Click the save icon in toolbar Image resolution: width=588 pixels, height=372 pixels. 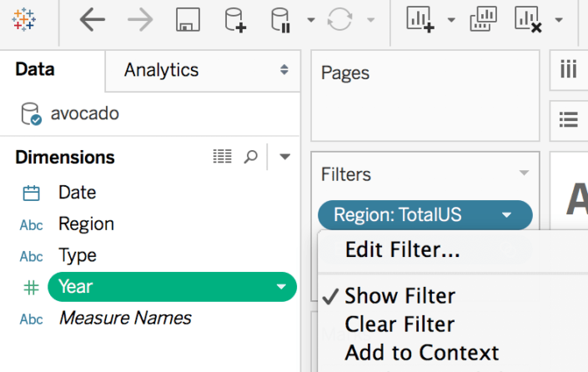188,20
